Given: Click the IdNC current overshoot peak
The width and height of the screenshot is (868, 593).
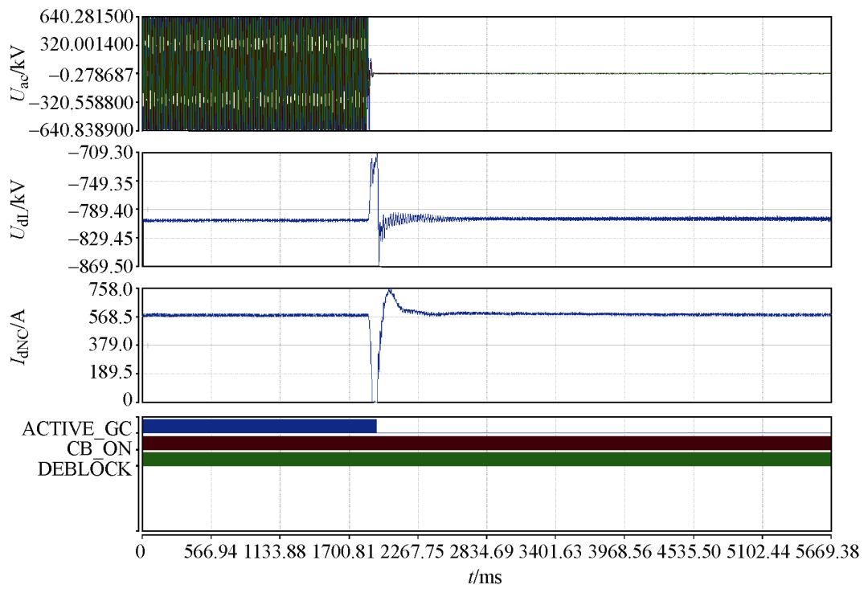Looking at the screenshot, I should pyautogui.click(x=390, y=291).
